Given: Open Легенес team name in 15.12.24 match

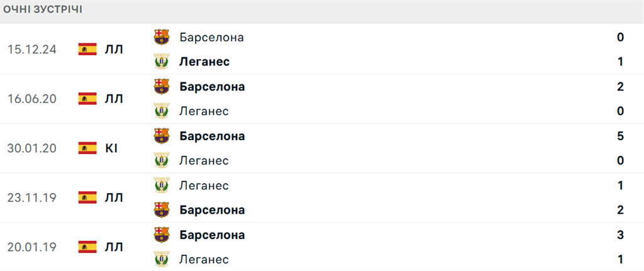Looking at the screenshot, I should 204,62.
